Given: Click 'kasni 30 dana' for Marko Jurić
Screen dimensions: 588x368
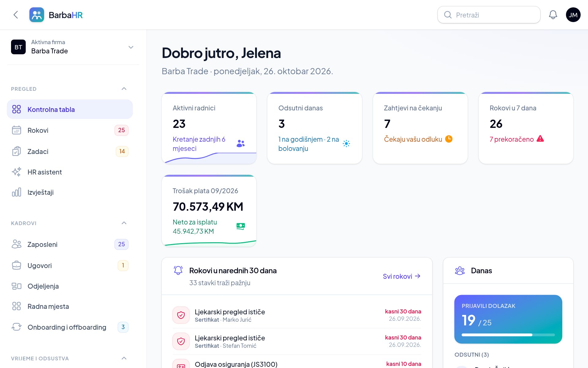Looking at the screenshot, I should click(403, 311).
